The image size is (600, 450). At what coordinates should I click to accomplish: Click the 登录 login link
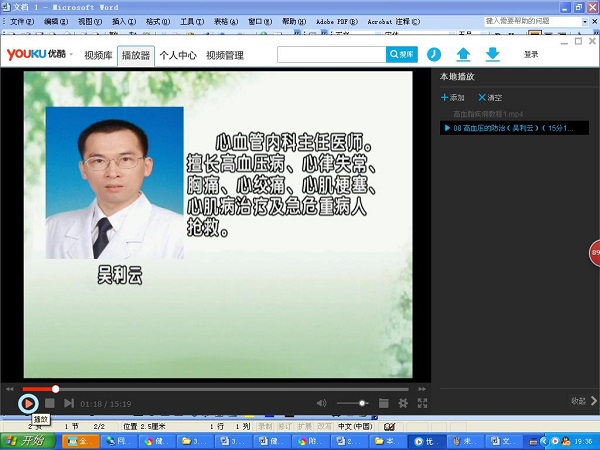click(x=531, y=55)
